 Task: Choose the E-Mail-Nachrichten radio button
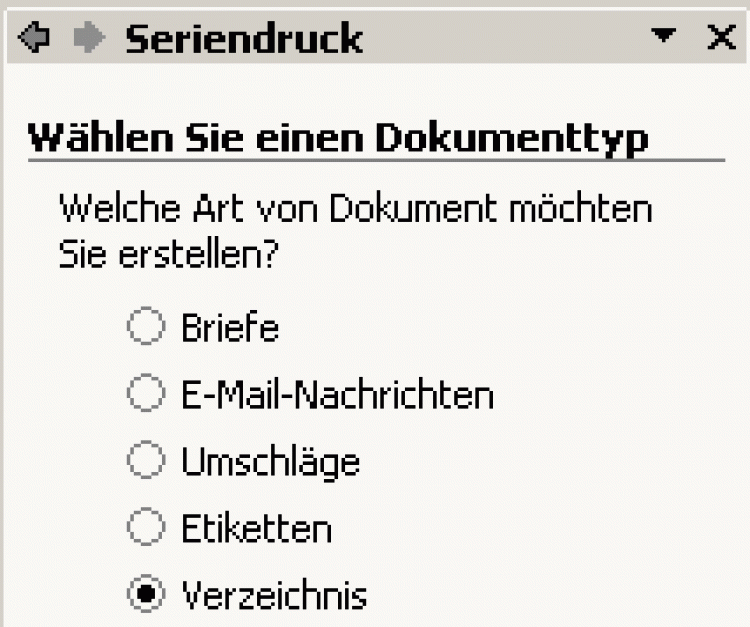[146, 394]
